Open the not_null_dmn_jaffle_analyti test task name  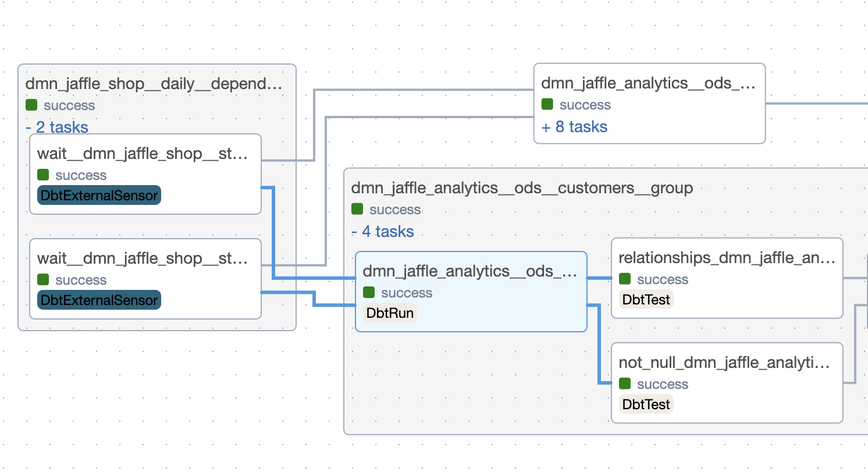pyautogui.click(x=724, y=363)
